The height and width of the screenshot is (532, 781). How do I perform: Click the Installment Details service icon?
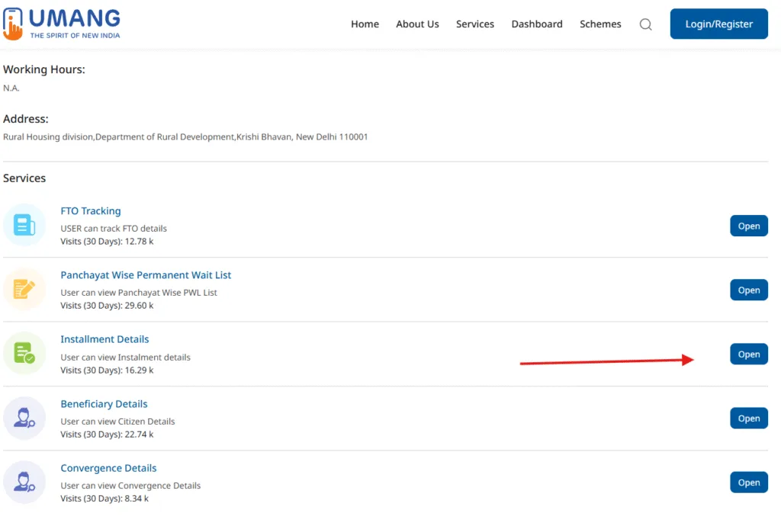coord(24,354)
